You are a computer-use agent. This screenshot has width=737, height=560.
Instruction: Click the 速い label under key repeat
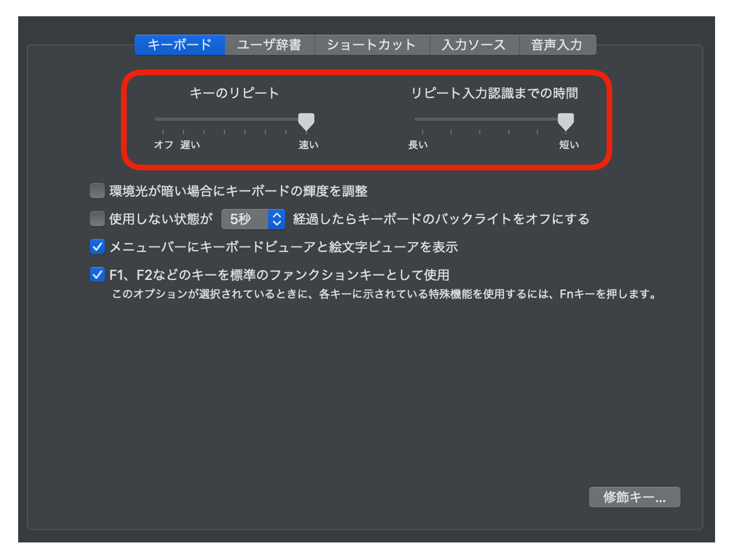point(308,145)
